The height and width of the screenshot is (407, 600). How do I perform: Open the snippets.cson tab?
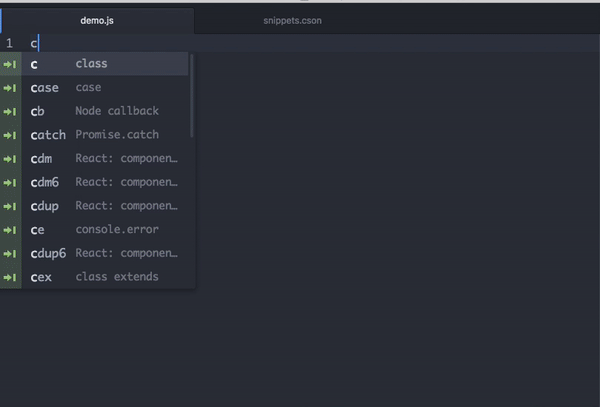coord(292,21)
